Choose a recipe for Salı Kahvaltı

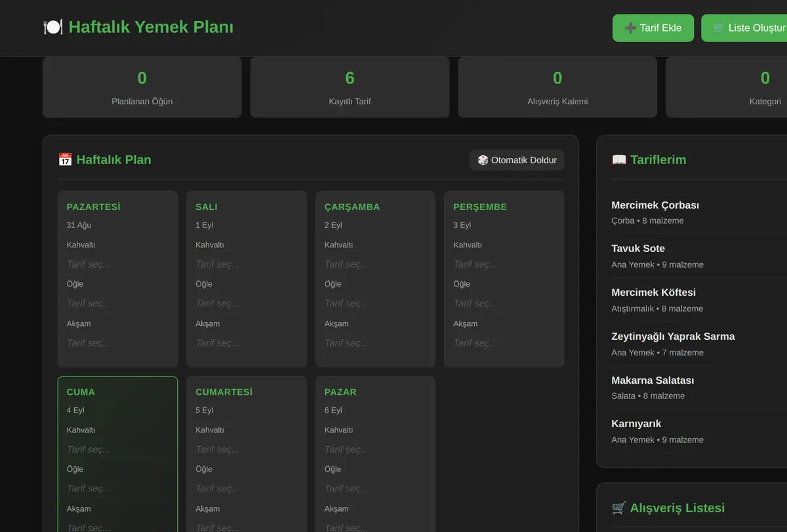pos(247,264)
